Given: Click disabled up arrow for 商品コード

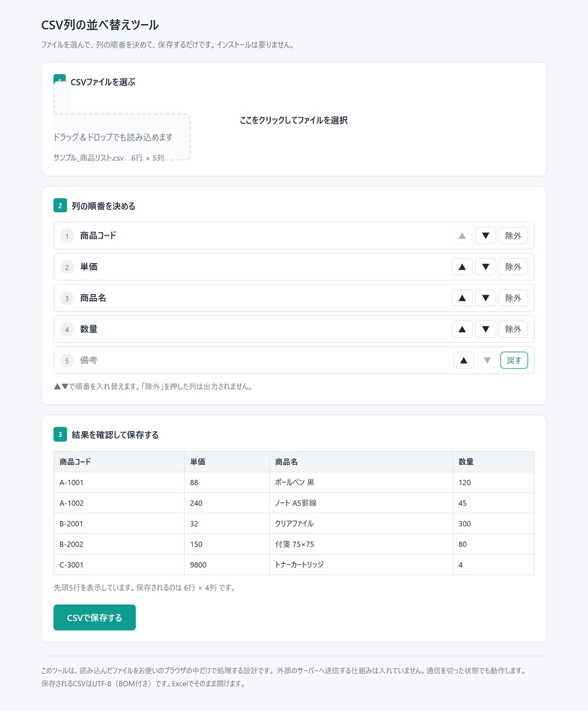Looking at the screenshot, I should [462, 236].
